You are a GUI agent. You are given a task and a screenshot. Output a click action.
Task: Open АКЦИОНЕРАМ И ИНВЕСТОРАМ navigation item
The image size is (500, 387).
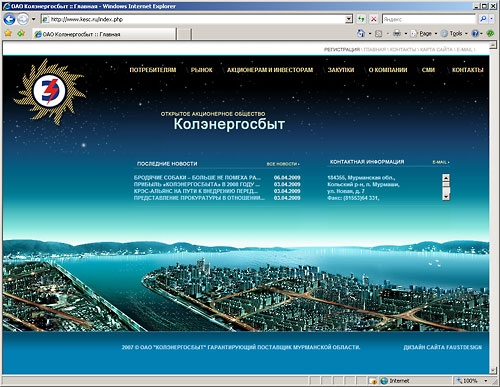(x=270, y=70)
